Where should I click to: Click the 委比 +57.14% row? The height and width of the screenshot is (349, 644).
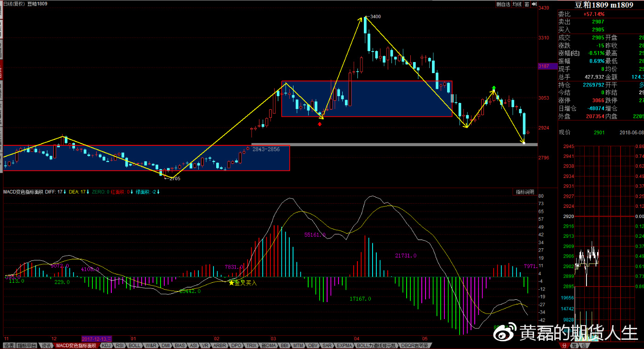(601, 14)
